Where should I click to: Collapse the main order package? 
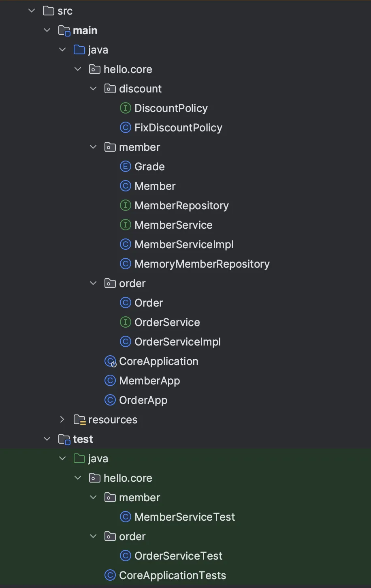coord(93,283)
